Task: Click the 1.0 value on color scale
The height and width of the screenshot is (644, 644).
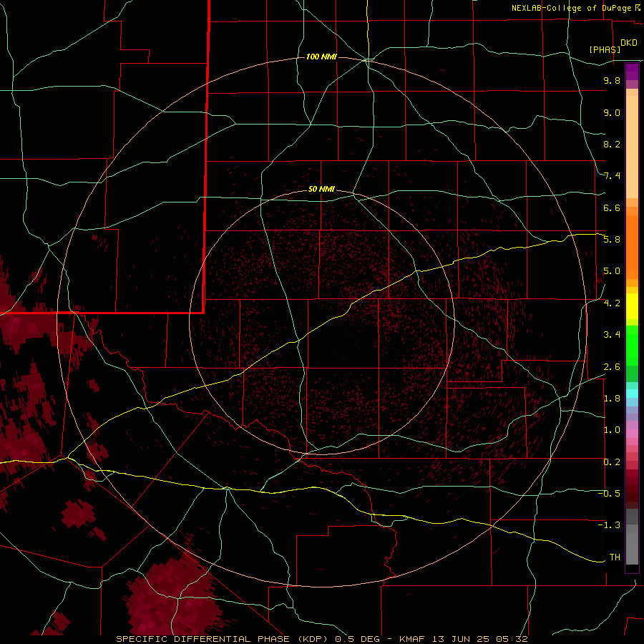Action: (x=612, y=430)
